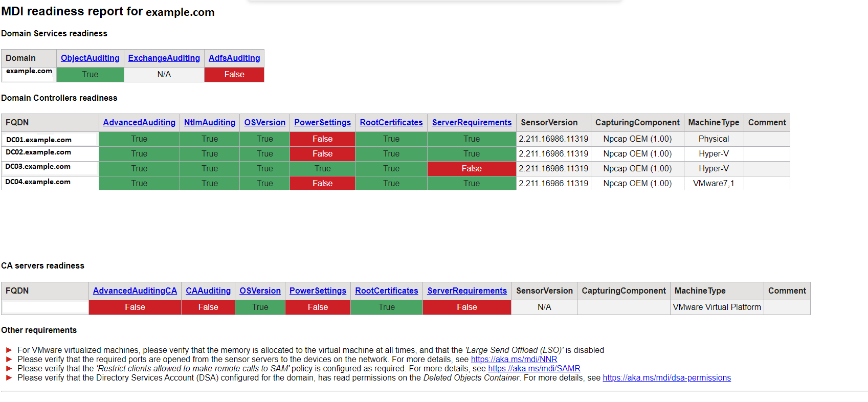Follow the aka.ms/mdi/SAMR link
Image resolution: width=868 pixels, height=402 pixels.
click(534, 369)
